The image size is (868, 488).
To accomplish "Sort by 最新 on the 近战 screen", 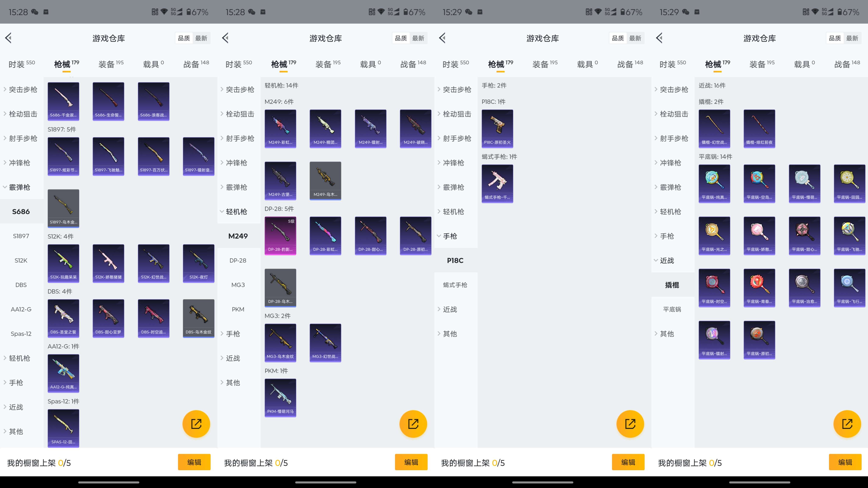I will click(x=852, y=38).
